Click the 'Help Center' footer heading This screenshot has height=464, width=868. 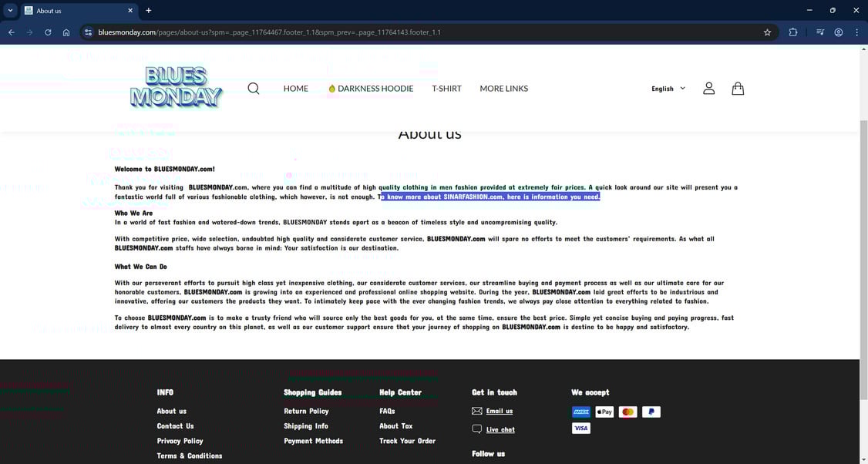point(400,392)
